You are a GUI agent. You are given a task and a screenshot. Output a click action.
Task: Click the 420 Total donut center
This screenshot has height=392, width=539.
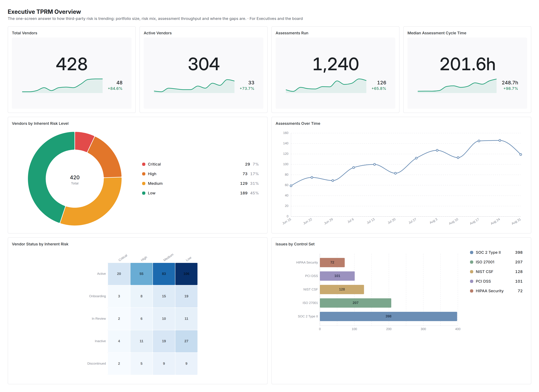coord(75,180)
